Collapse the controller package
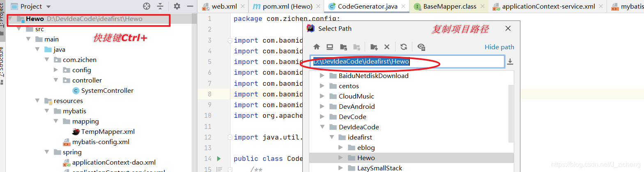The image size is (644, 172). click(x=56, y=80)
